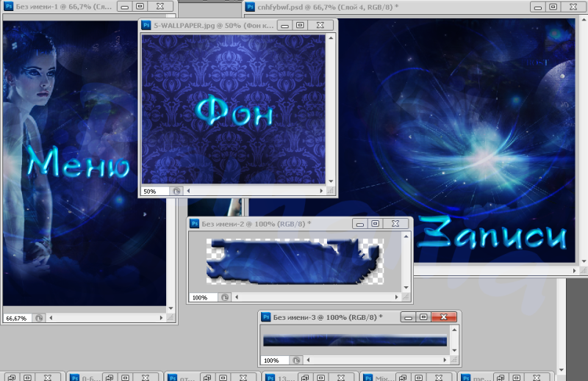Click the scroll-right arrow in the Без имени-1 window

161,318
